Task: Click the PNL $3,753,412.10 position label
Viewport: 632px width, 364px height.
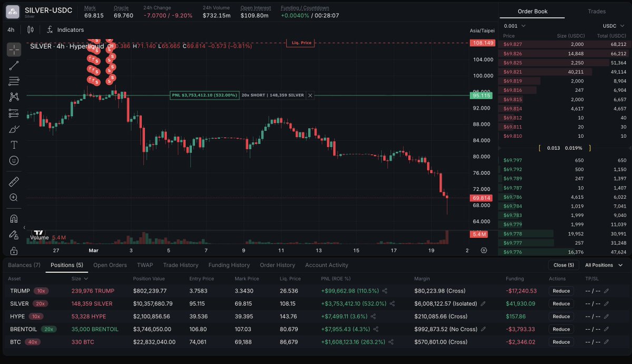Action: (205, 95)
